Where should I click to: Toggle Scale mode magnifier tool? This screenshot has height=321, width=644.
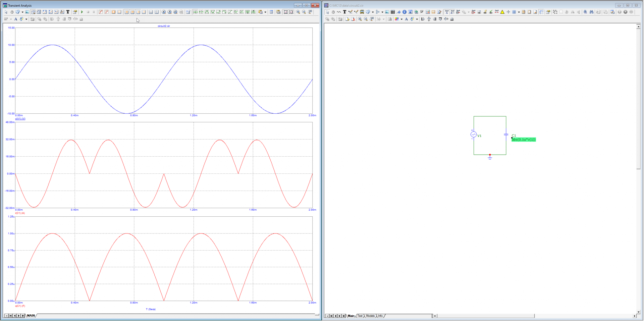pyautogui.click(x=33, y=12)
